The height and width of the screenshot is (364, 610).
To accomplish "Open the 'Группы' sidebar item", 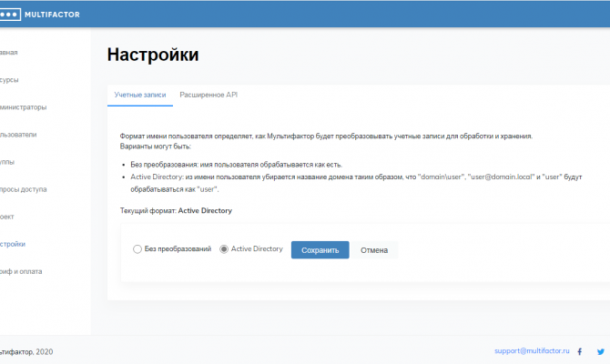I will click(7, 162).
